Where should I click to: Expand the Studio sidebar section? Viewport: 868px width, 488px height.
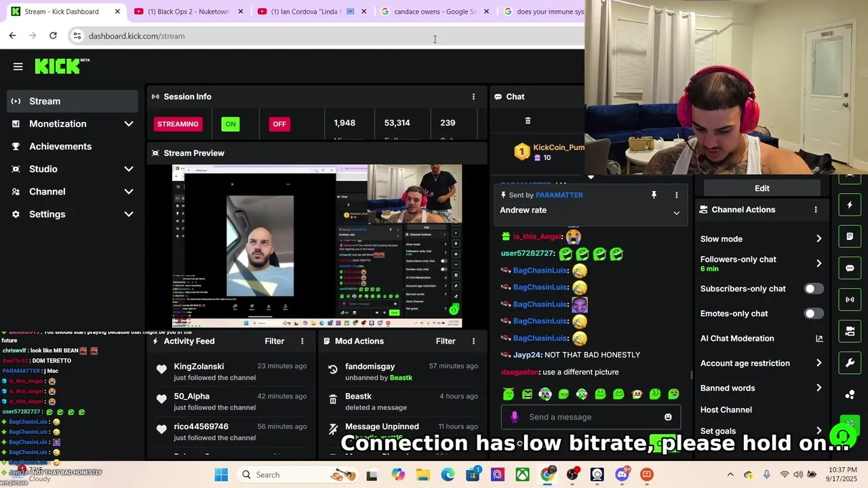(128, 169)
